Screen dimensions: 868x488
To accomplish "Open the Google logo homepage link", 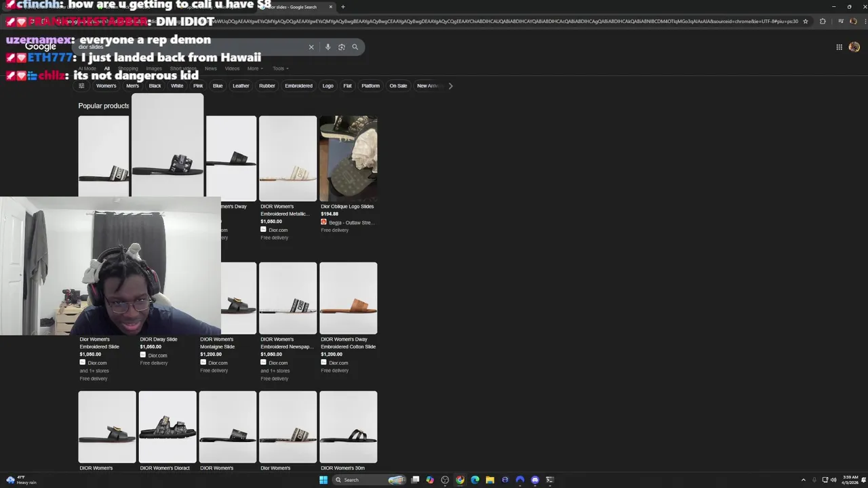I will point(41,47).
